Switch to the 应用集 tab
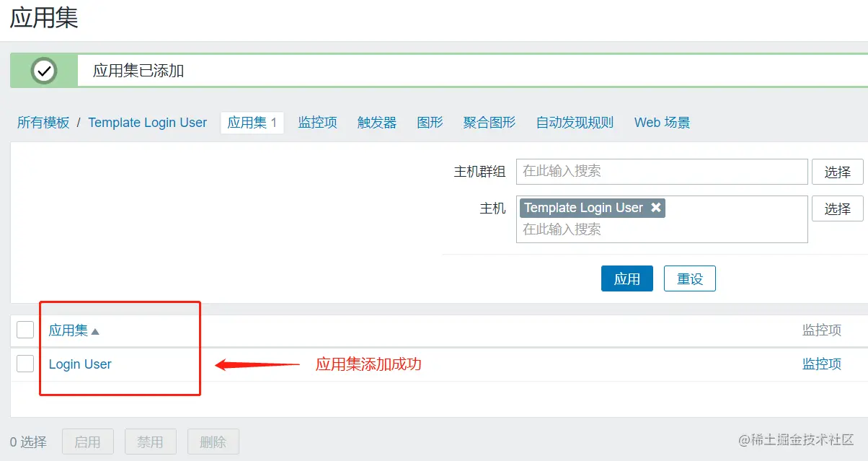The image size is (868, 461). (x=252, y=123)
